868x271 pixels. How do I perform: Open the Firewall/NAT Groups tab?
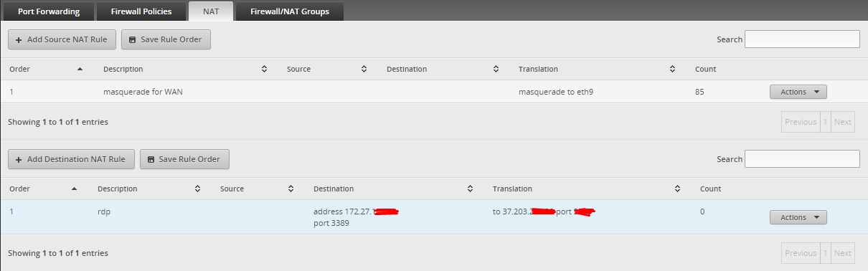click(x=289, y=11)
